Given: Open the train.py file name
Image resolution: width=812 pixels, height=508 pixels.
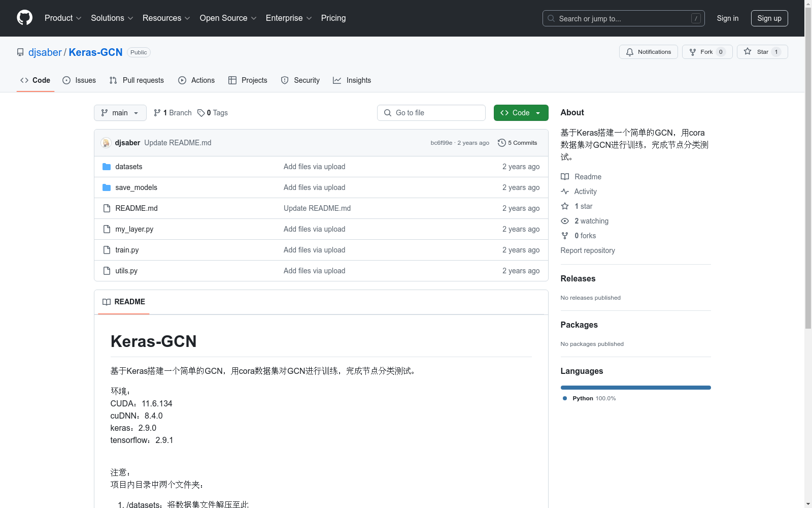Looking at the screenshot, I should point(127,250).
